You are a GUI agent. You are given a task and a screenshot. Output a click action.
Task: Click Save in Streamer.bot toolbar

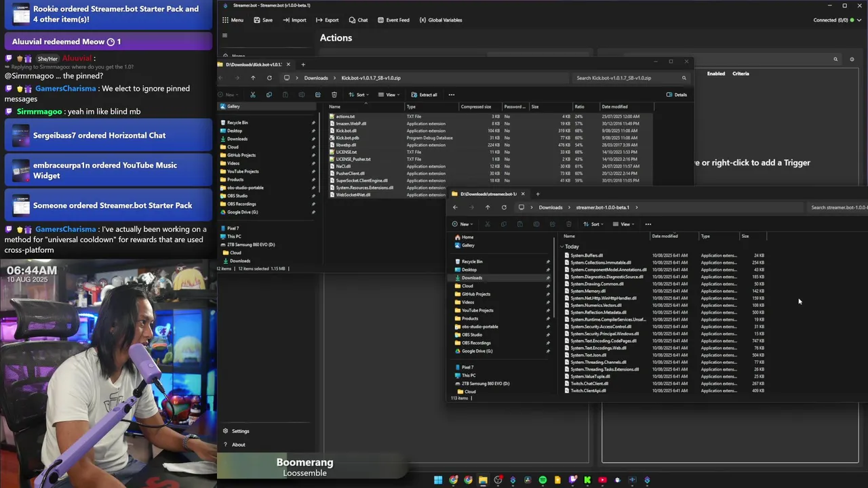coord(263,20)
